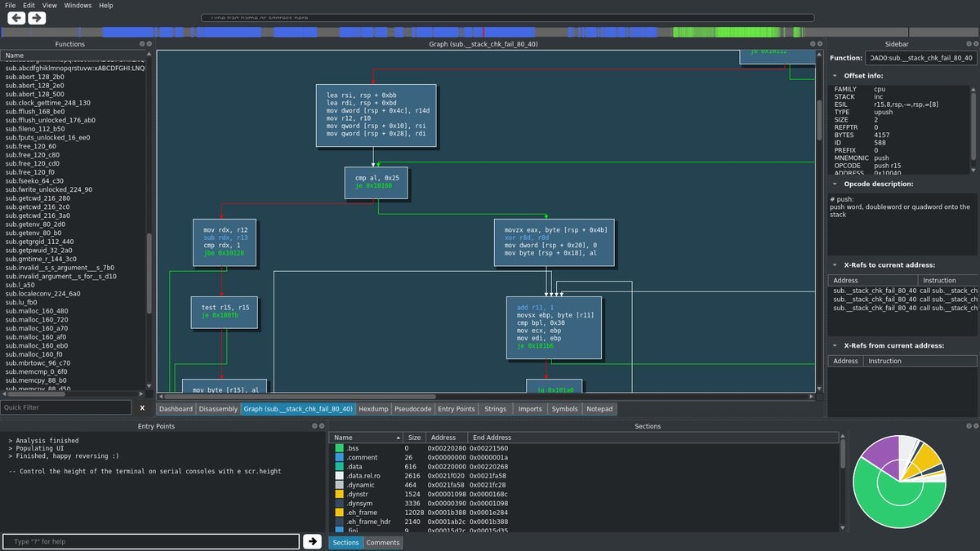The width and height of the screenshot is (980, 551).
Task: Focus the Quick Filter input field
Action: click(66, 407)
